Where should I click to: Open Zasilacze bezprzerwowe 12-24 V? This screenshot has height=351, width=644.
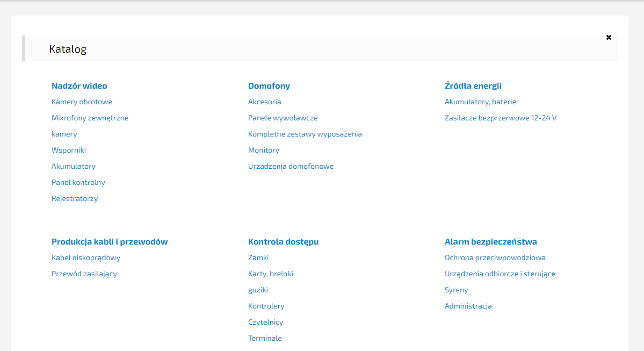[500, 118]
